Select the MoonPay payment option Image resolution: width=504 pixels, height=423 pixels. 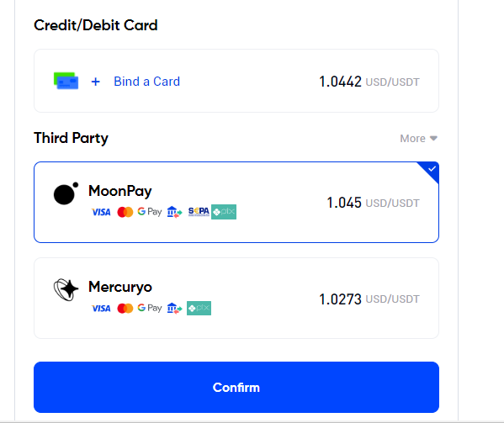click(x=236, y=203)
